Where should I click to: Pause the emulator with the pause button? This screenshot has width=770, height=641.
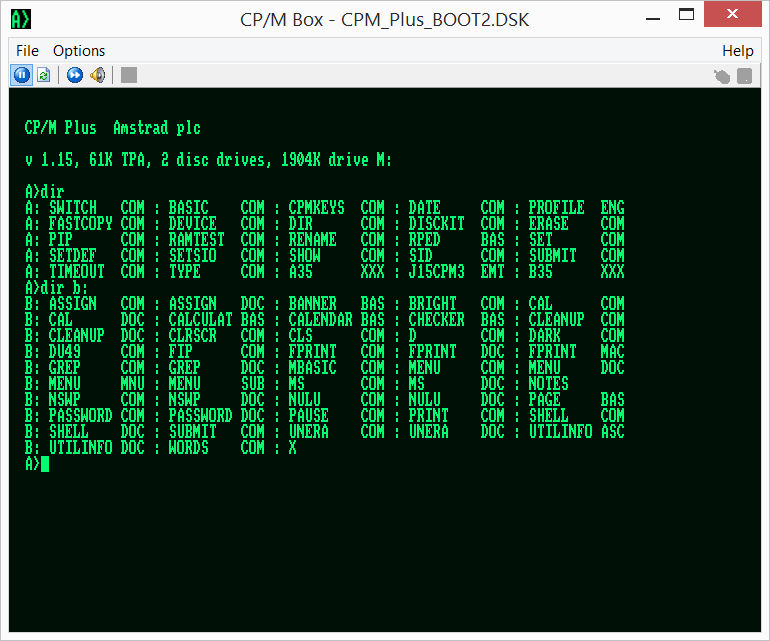(22, 75)
